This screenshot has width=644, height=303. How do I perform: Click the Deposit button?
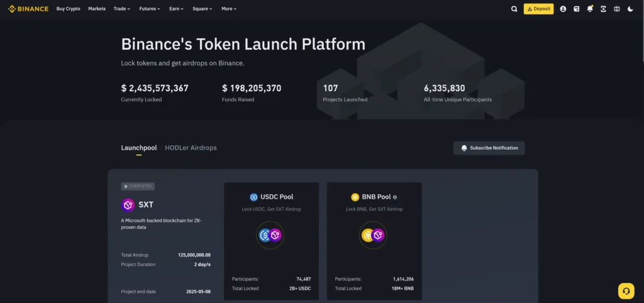click(x=538, y=9)
